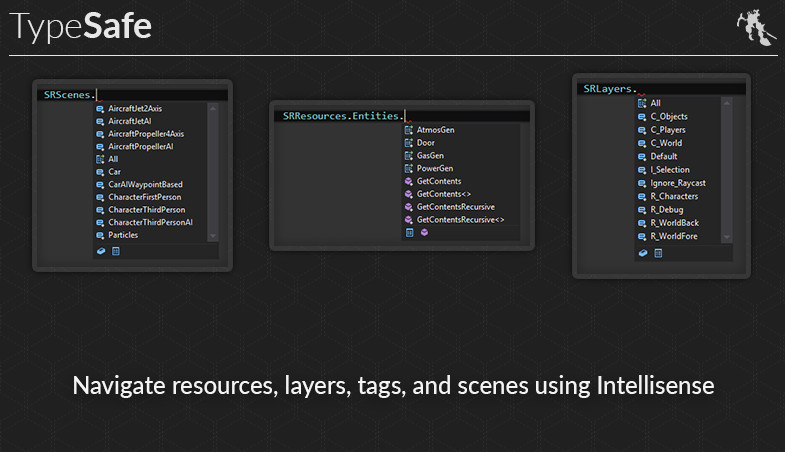Viewport: 785px width, 452px height.
Task: Click the field icon beside Car
Action: [x=100, y=172]
